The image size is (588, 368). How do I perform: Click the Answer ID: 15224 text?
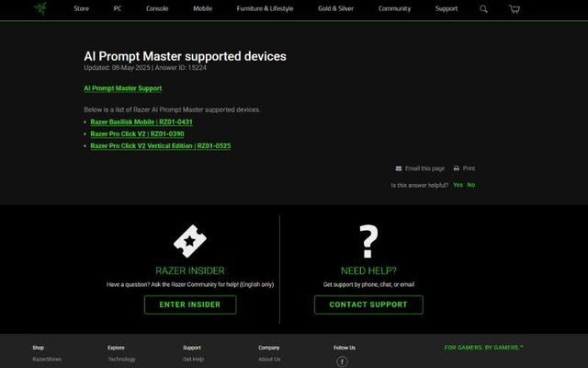(181, 68)
